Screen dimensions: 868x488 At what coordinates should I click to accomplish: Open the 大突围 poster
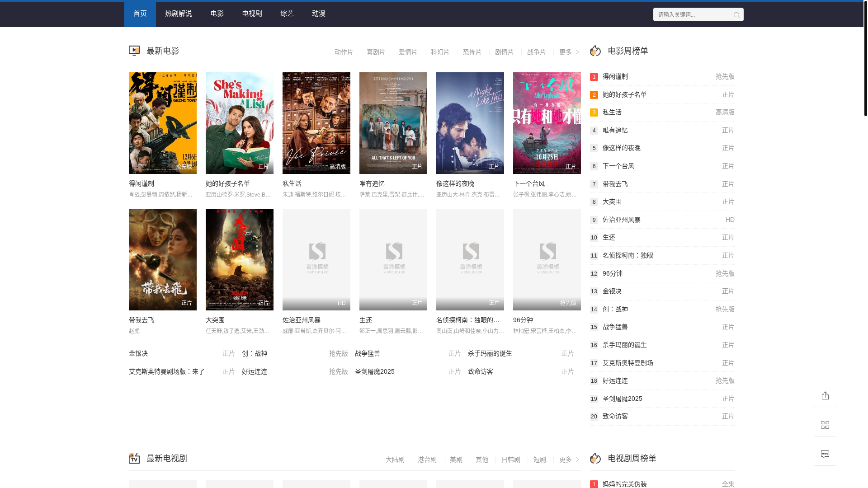pos(240,259)
